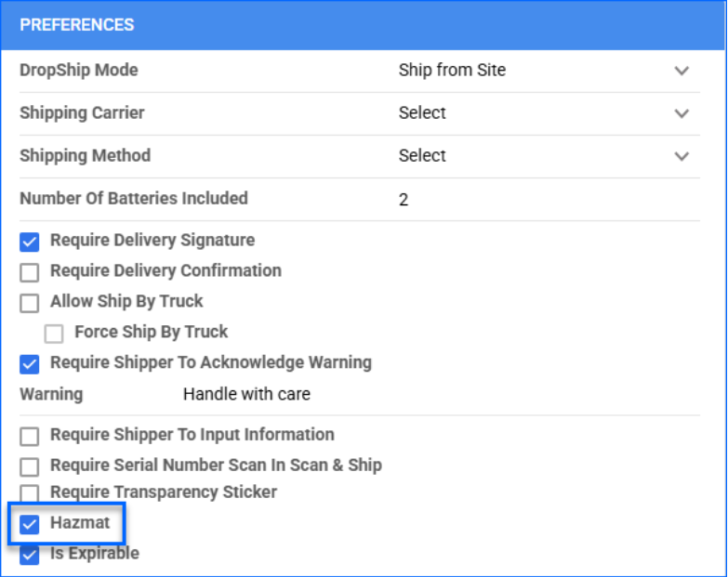This screenshot has width=728, height=577.
Task: Click Shipping Method Select field
Action: pyautogui.click(x=422, y=155)
